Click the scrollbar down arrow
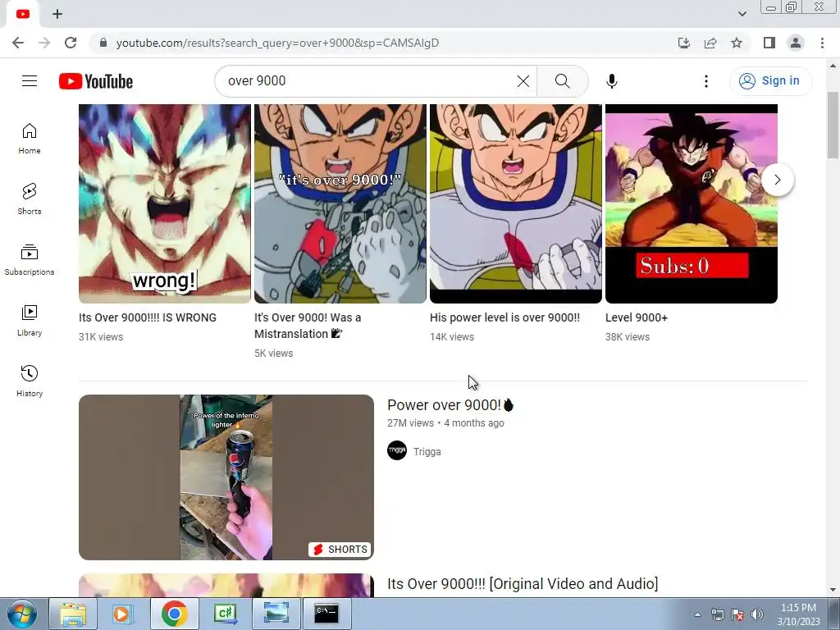The image size is (840, 630). click(833, 590)
